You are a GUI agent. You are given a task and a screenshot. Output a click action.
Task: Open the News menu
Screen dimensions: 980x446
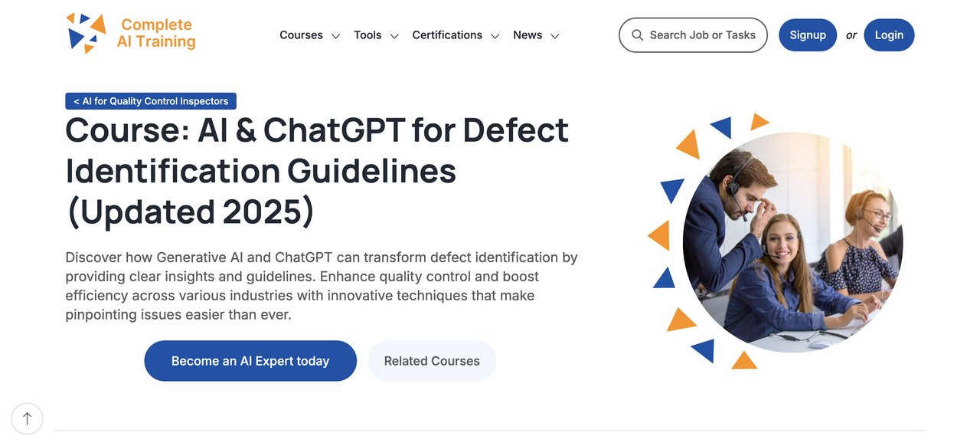(527, 34)
